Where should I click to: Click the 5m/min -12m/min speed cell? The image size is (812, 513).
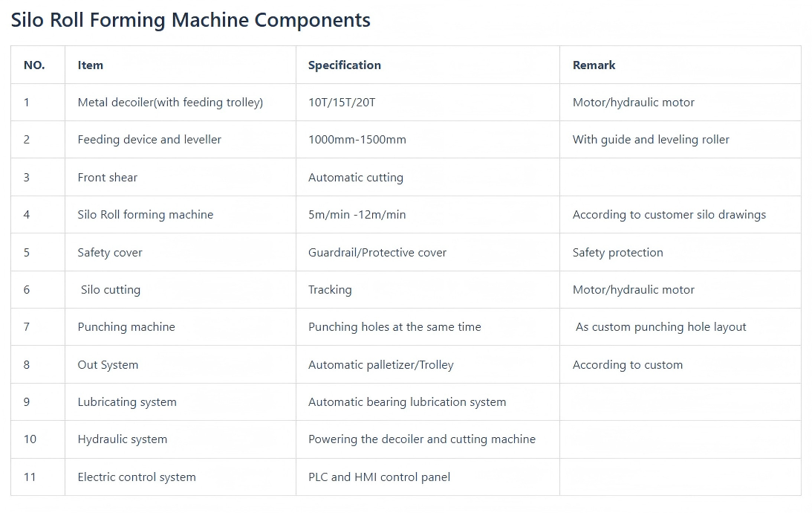pos(357,215)
